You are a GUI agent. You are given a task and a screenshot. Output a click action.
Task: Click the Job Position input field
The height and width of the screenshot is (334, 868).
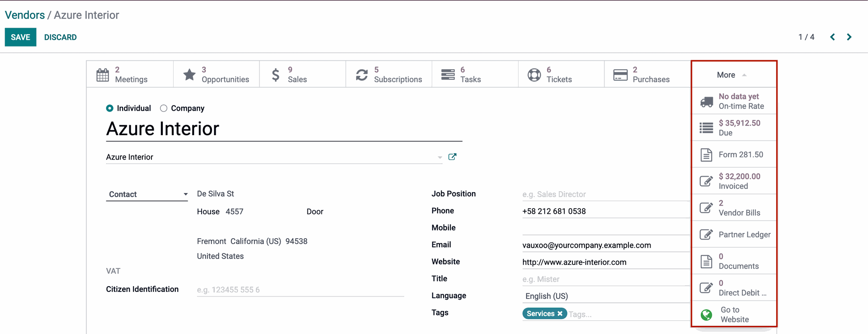606,194
